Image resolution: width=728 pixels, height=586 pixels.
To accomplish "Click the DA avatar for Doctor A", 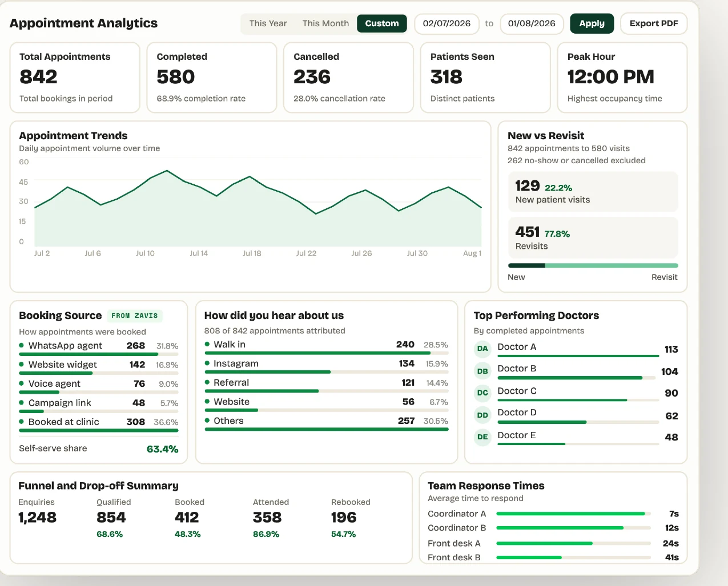I will pos(482,349).
